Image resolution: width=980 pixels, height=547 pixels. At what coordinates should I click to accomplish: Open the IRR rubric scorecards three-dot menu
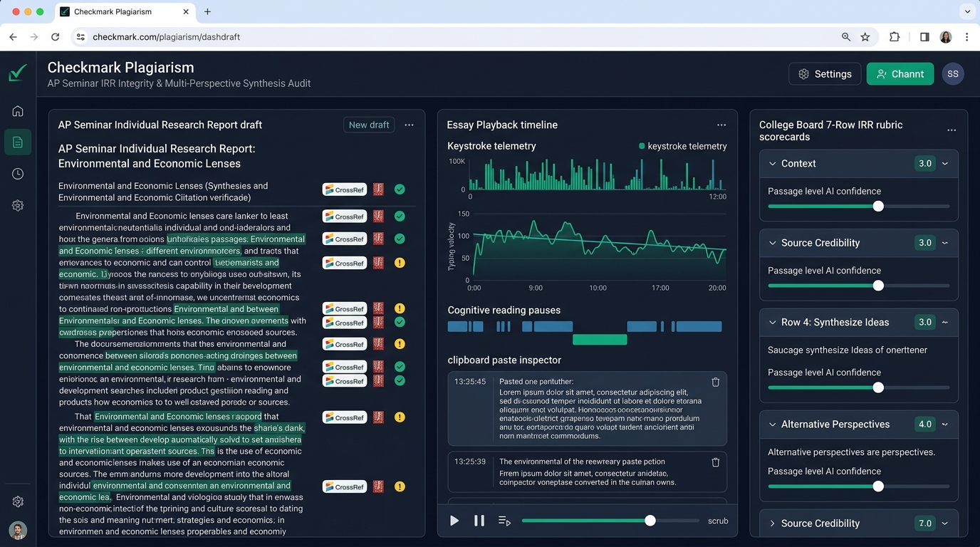pos(952,130)
